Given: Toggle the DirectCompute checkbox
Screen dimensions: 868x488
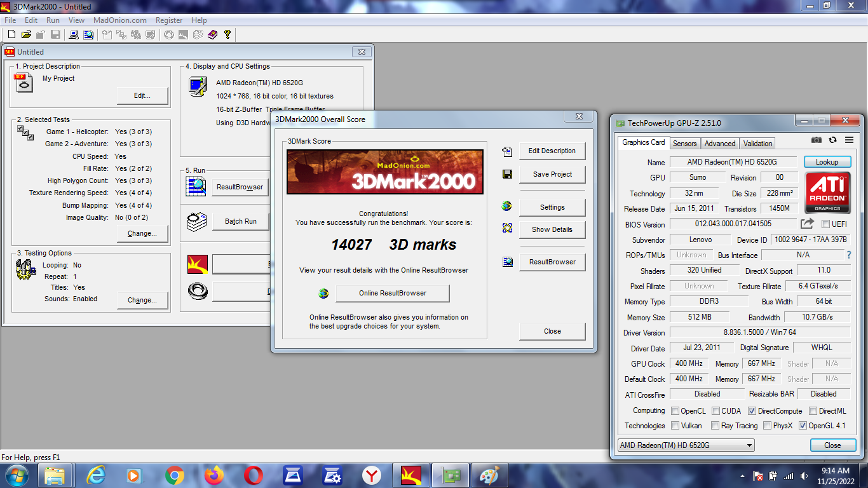Looking at the screenshot, I should (752, 411).
